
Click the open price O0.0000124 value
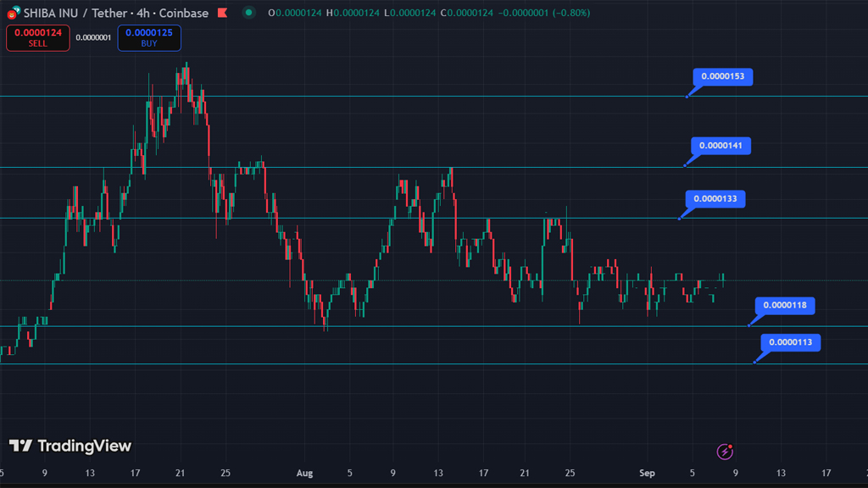[294, 13]
